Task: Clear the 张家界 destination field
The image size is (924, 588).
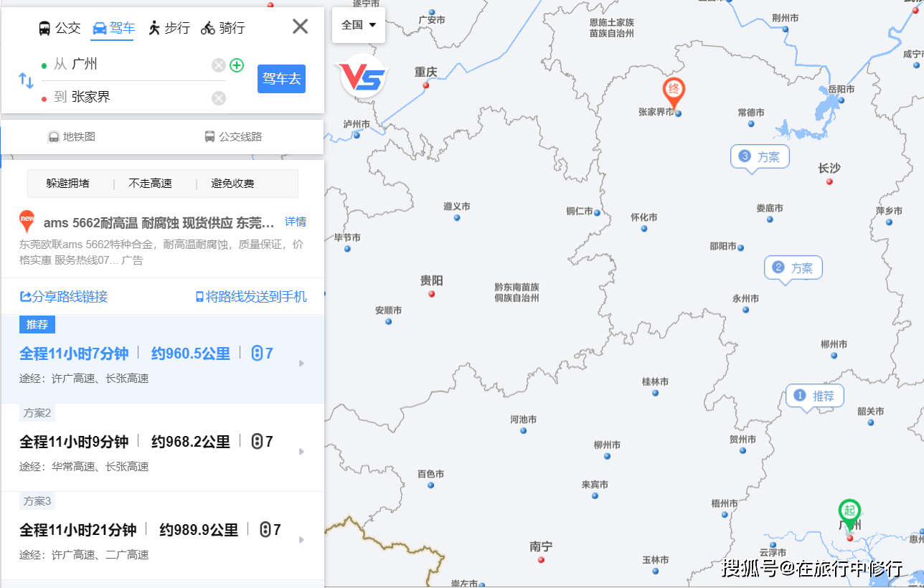Action: [x=219, y=98]
